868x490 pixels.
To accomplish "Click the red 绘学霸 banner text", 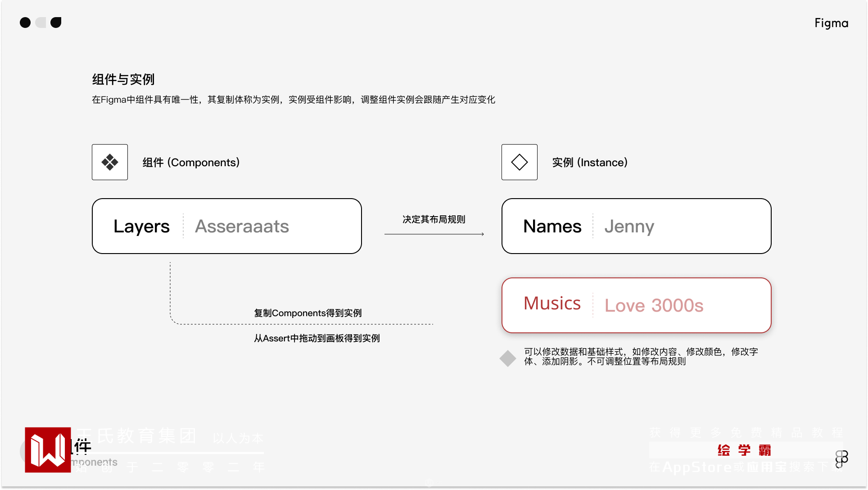I will 744,450.
